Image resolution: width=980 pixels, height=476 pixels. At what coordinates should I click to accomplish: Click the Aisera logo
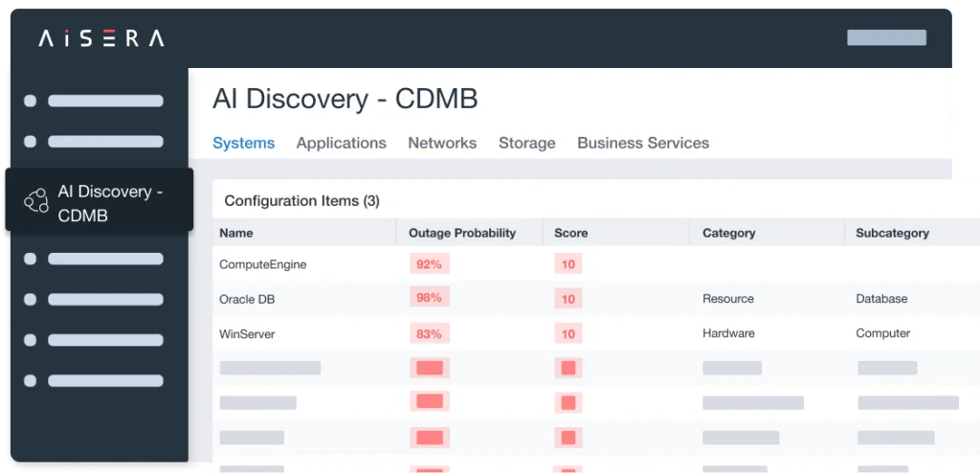point(100,38)
